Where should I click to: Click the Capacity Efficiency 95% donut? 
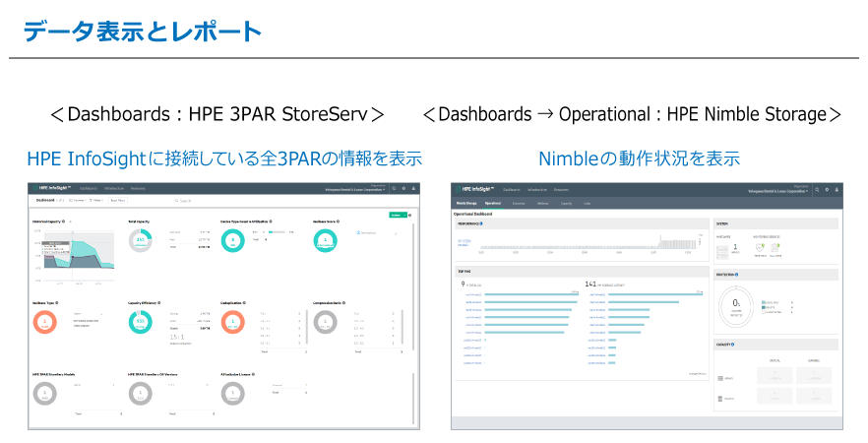click(x=140, y=322)
